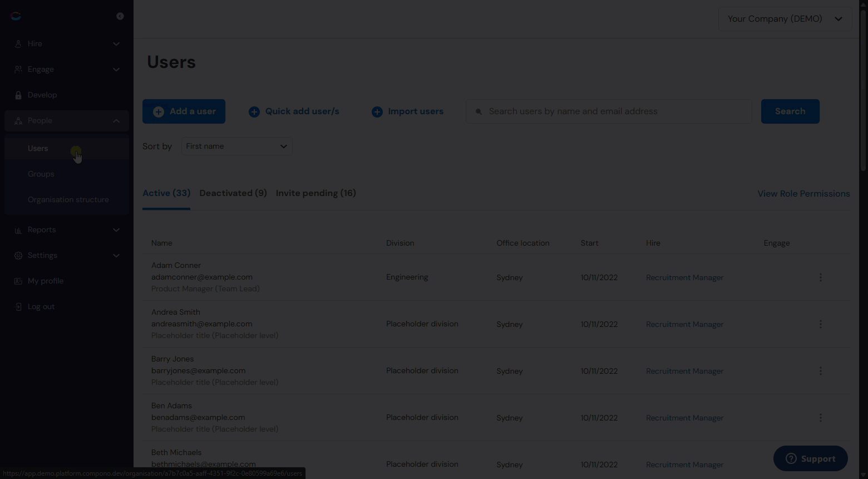Expand the Hire menu chevron
868x479 pixels.
coord(116,43)
